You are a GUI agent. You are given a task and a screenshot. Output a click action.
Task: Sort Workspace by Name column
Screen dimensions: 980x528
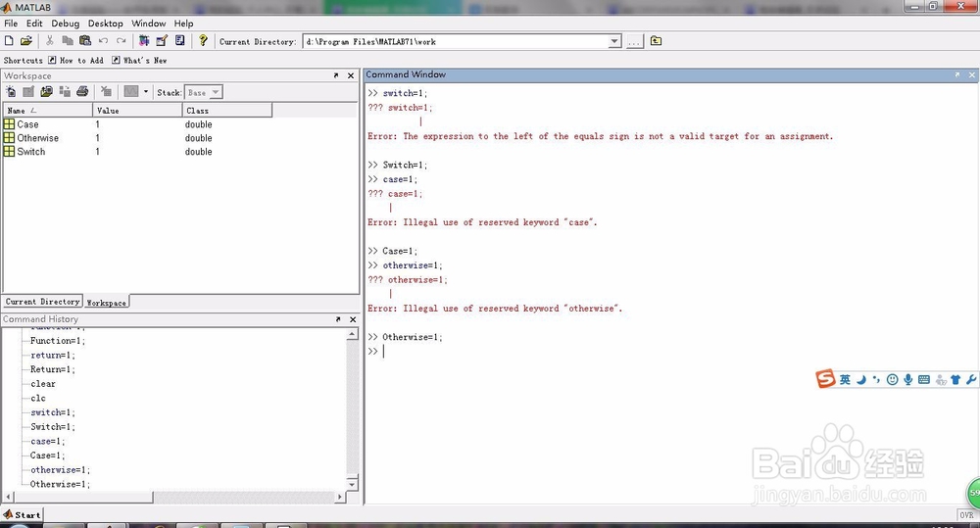tap(48, 111)
